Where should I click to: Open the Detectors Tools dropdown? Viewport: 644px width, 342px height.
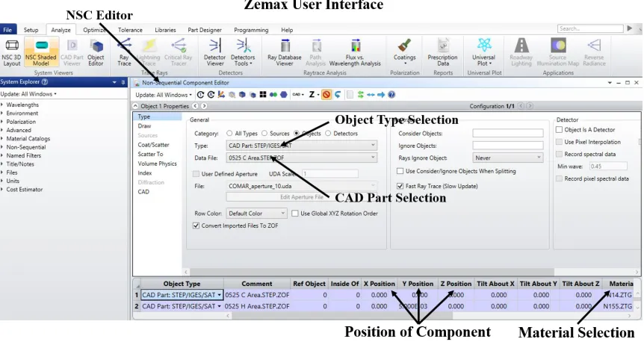coord(243,52)
